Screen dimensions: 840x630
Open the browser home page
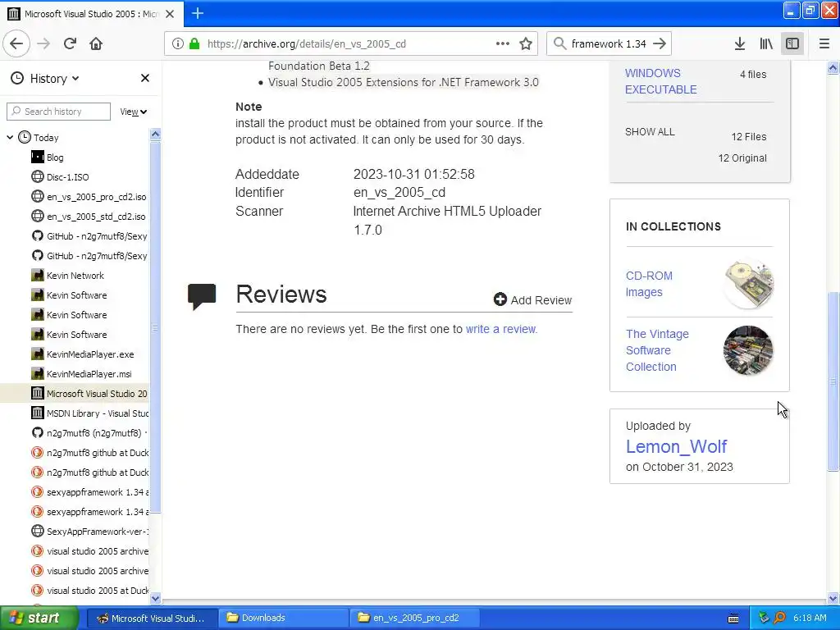click(96, 44)
